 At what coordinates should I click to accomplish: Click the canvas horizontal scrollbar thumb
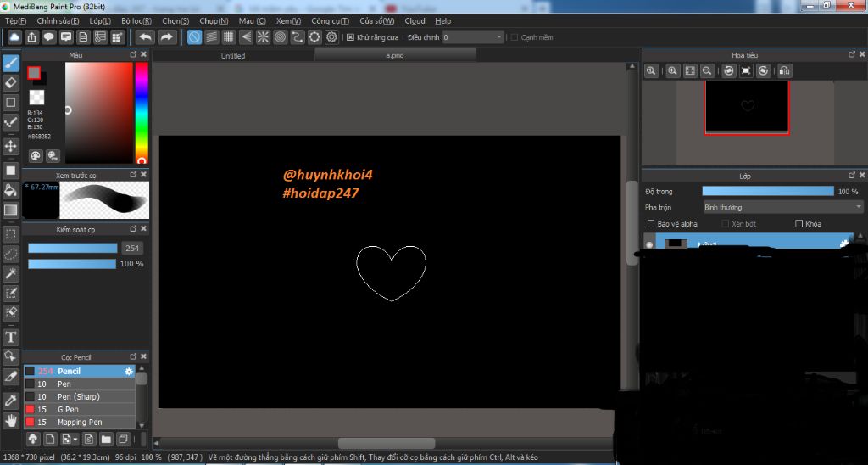(x=387, y=444)
